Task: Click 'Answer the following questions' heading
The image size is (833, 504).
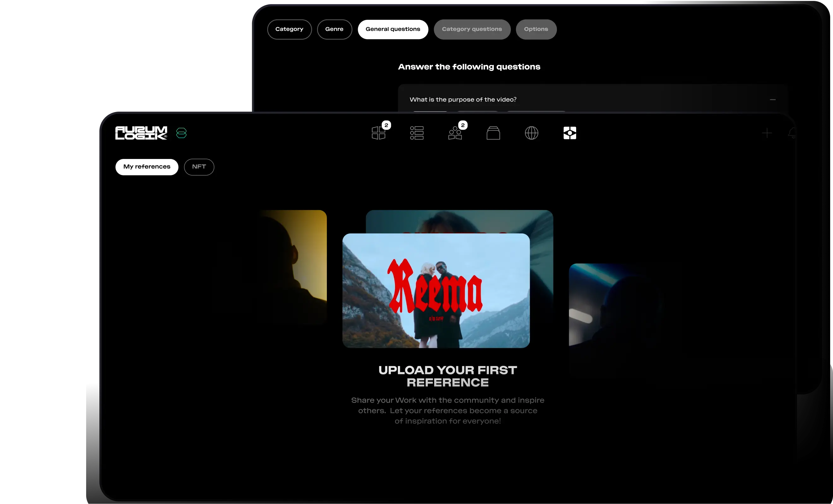Action: (x=469, y=67)
